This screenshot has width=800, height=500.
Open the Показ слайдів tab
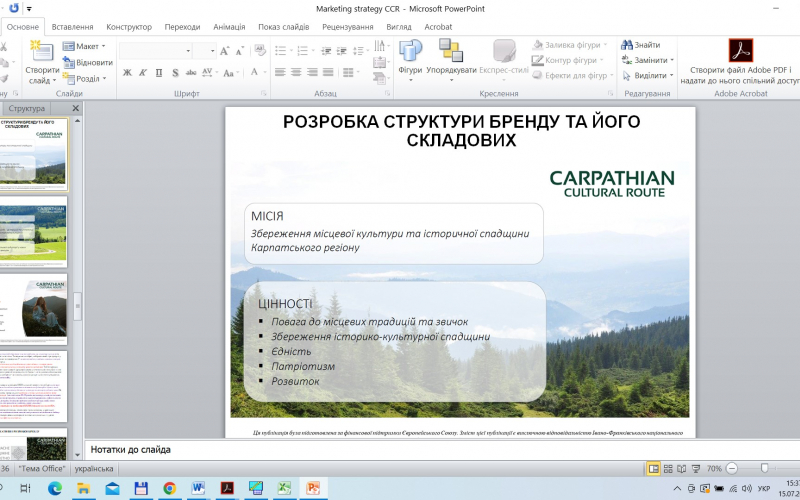point(284,27)
